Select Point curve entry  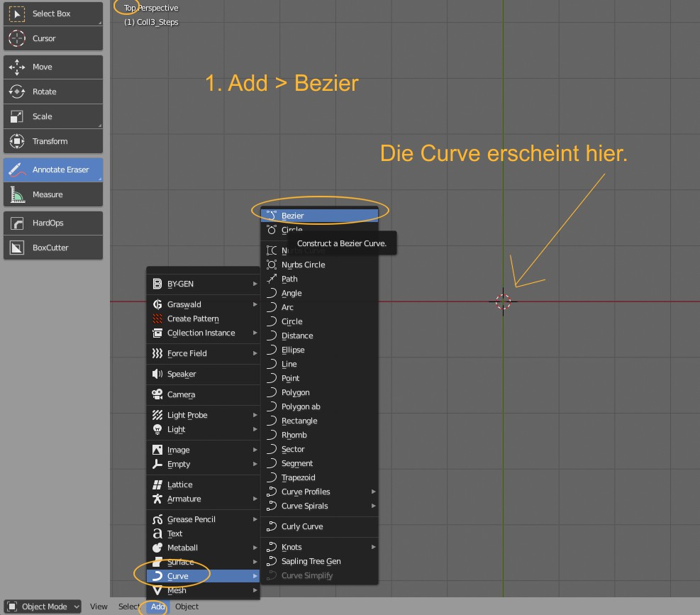tap(319, 378)
